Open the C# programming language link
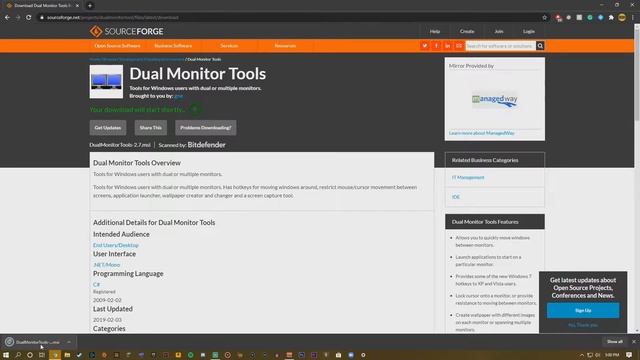This screenshot has width=640, height=360. [96, 284]
